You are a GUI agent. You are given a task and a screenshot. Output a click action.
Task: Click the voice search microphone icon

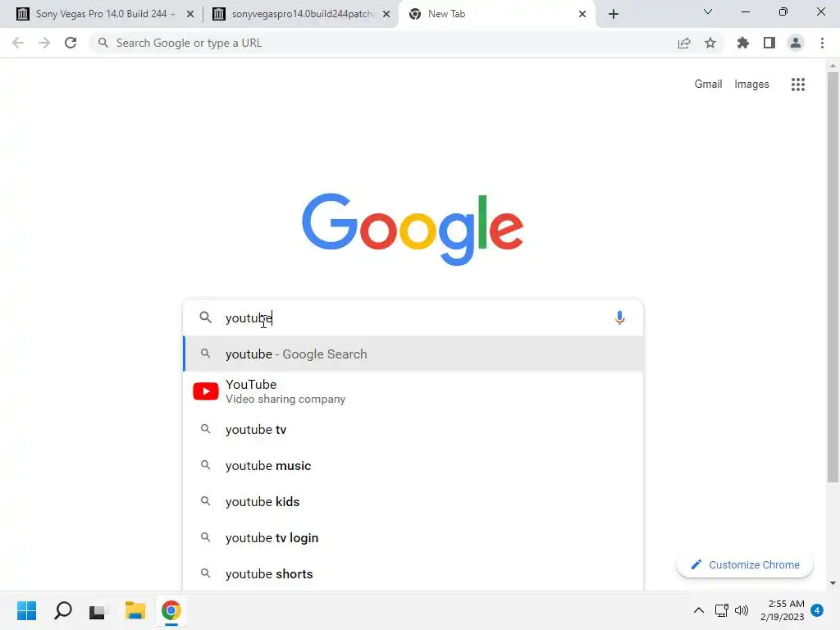619,317
